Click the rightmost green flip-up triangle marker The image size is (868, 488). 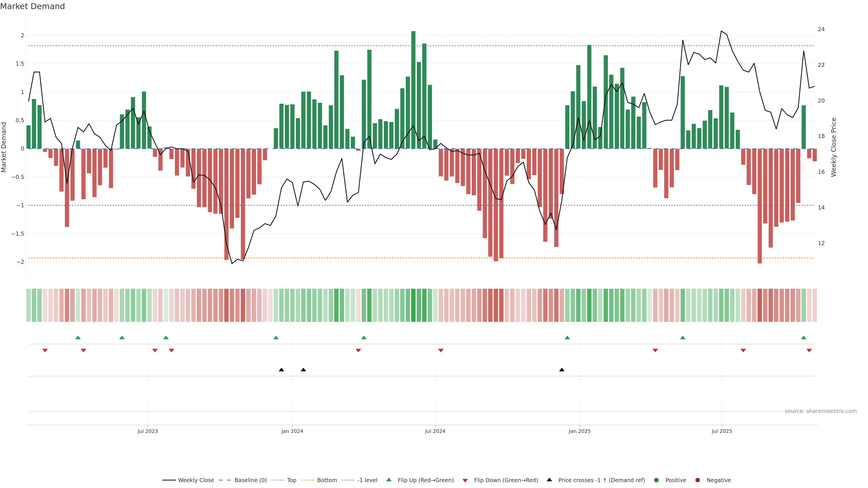[804, 338]
